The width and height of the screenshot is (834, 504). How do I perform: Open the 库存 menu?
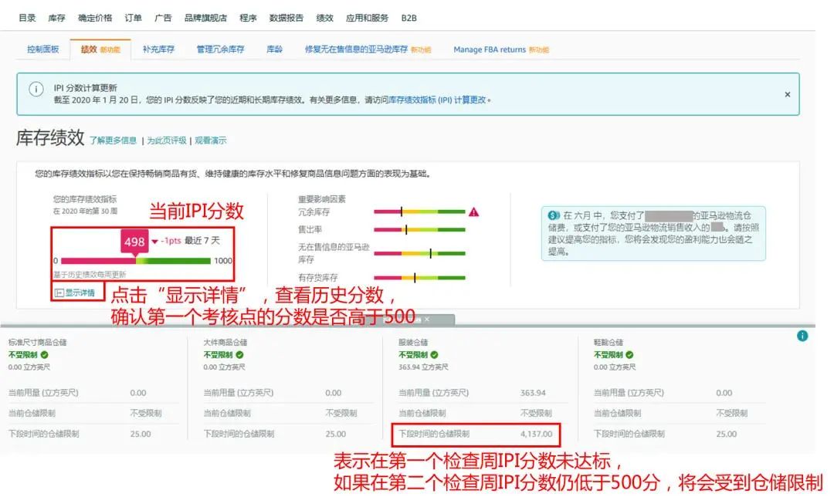point(56,18)
